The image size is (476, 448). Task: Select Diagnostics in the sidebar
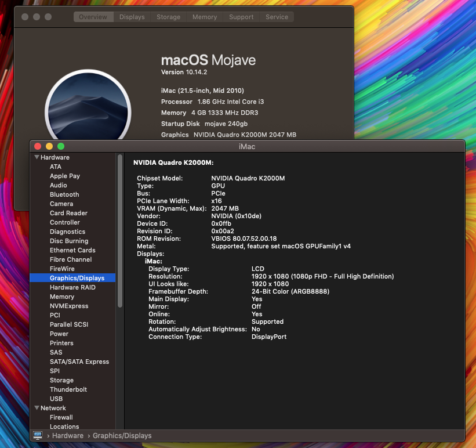(67, 232)
